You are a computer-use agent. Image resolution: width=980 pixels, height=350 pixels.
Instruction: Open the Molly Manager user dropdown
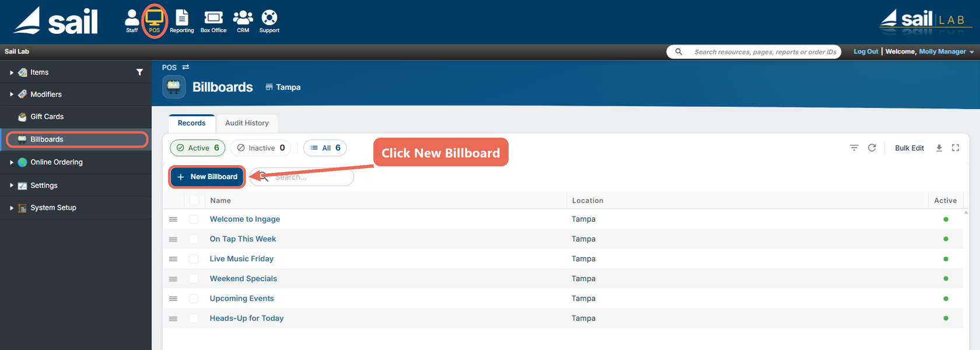(x=946, y=52)
